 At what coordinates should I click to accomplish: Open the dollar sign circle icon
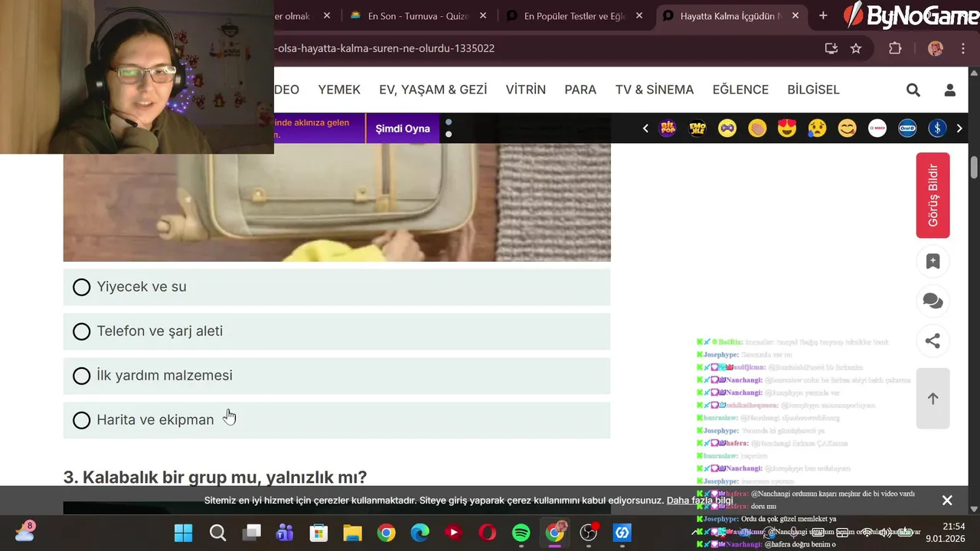937,129
